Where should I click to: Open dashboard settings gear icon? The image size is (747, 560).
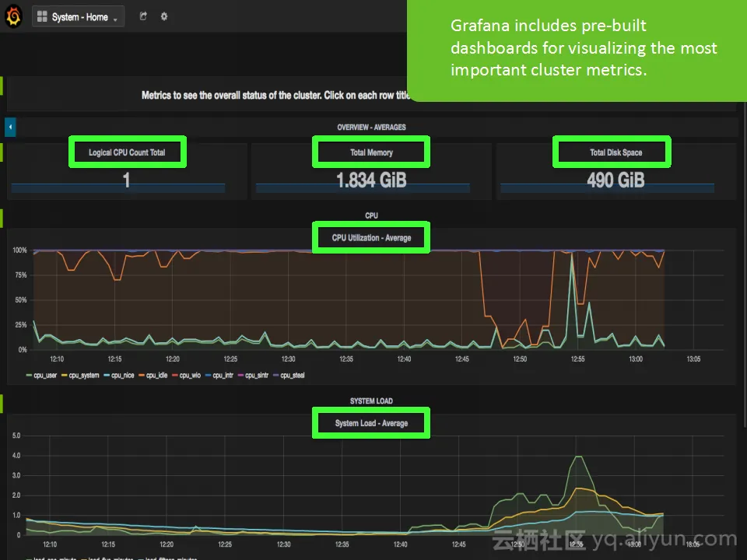point(164,16)
